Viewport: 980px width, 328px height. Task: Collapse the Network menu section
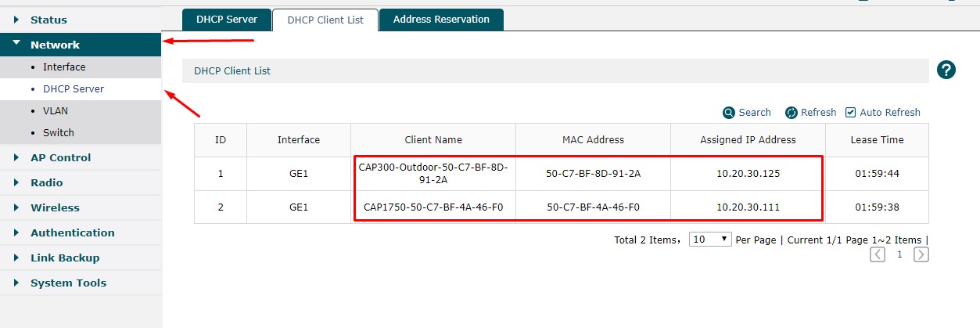point(55,45)
